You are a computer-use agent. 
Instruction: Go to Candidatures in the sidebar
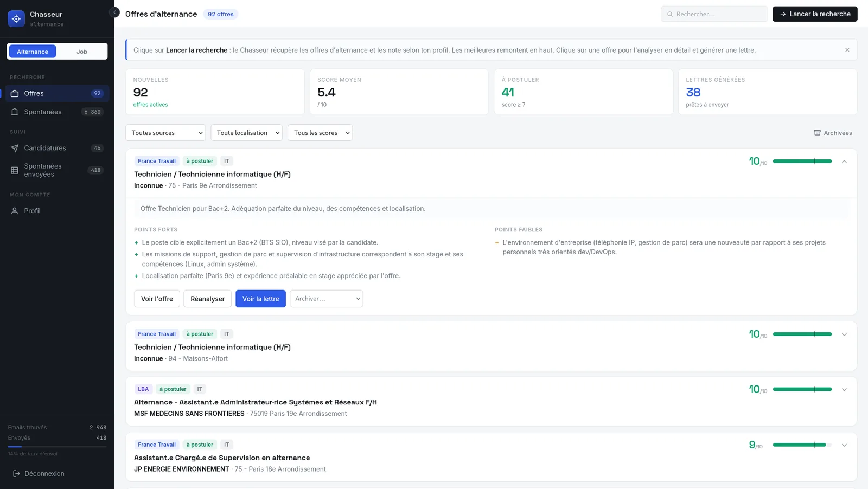pyautogui.click(x=58, y=148)
